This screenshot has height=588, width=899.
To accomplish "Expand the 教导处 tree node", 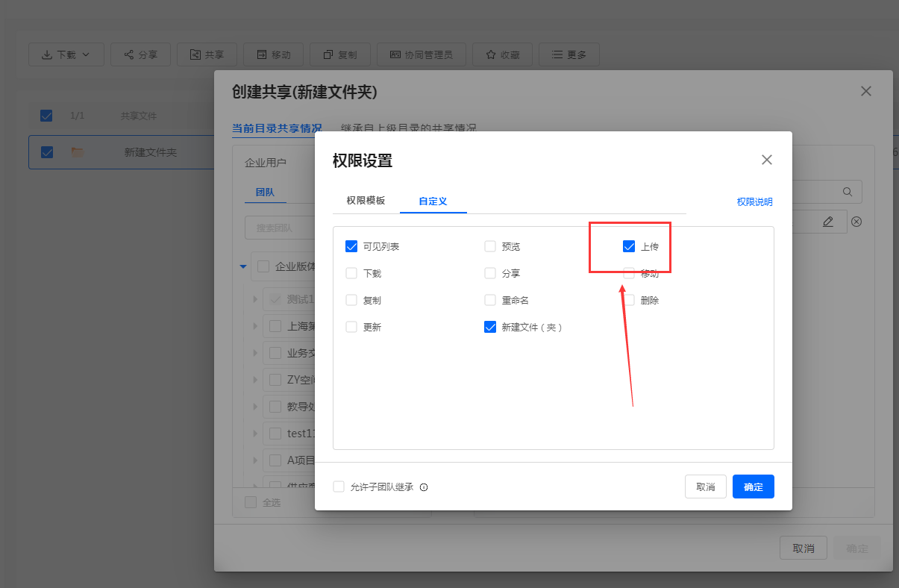I will 255,407.
